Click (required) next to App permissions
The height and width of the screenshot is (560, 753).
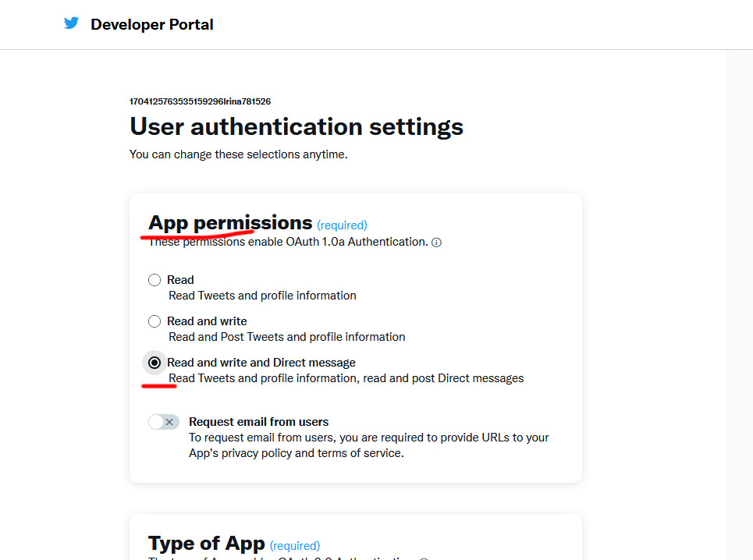click(342, 225)
